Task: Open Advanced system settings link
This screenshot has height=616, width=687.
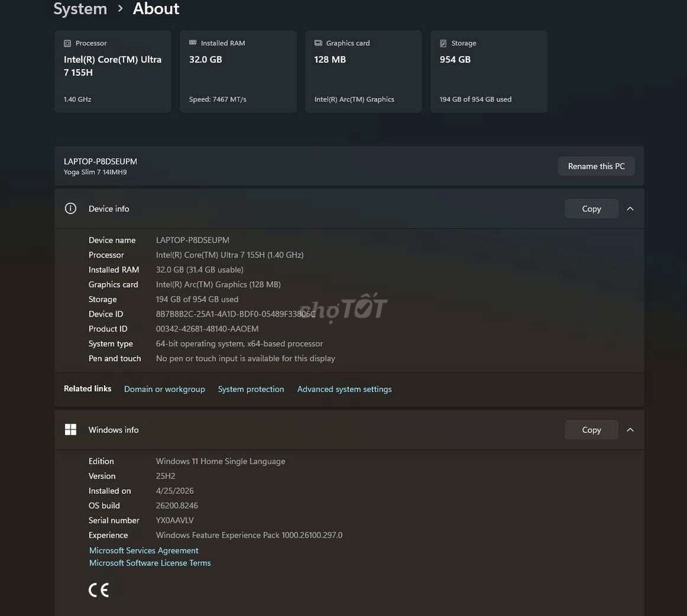Action: pos(344,389)
